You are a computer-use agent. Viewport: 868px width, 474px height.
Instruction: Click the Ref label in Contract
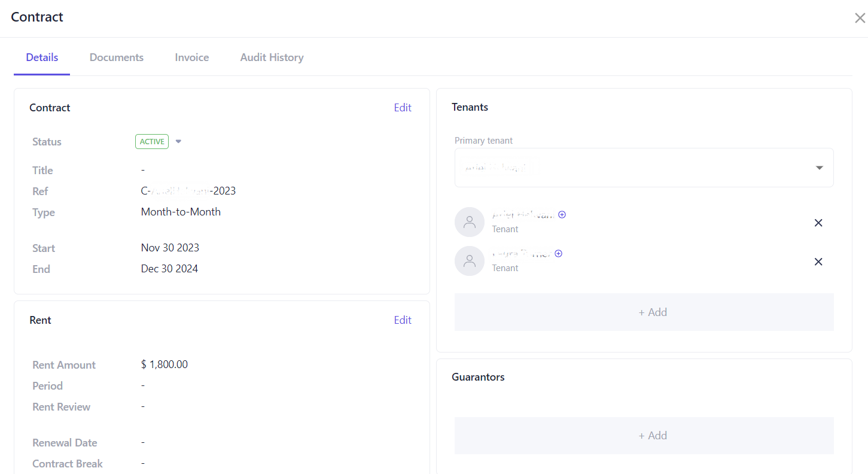(40, 192)
